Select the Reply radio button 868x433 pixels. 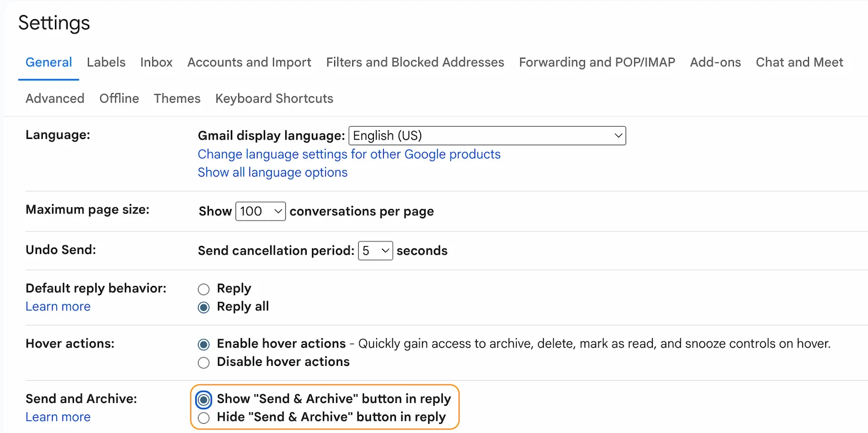[x=204, y=289]
